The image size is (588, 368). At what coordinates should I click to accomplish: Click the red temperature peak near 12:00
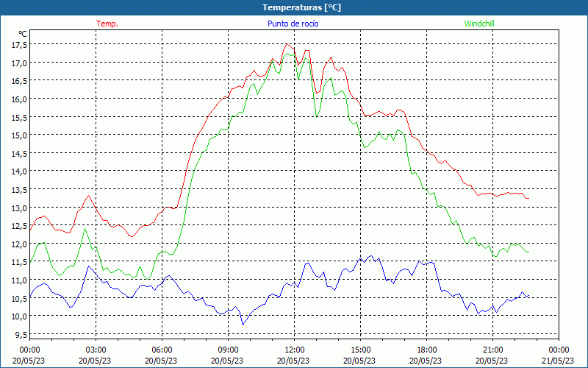(287, 44)
